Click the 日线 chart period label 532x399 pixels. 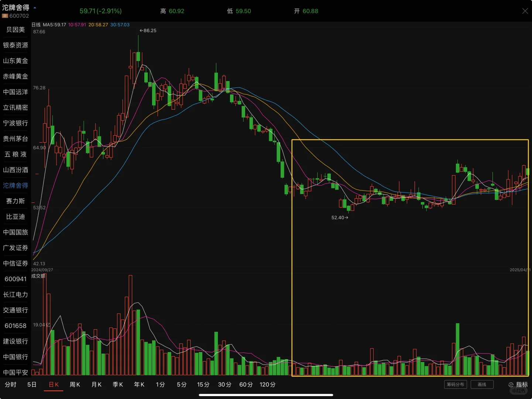(36, 25)
